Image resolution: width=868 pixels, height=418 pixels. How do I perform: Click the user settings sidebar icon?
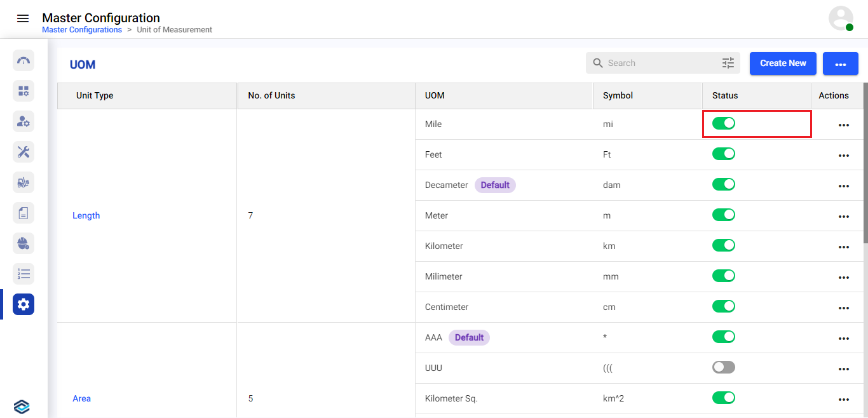tap(24, 121)
